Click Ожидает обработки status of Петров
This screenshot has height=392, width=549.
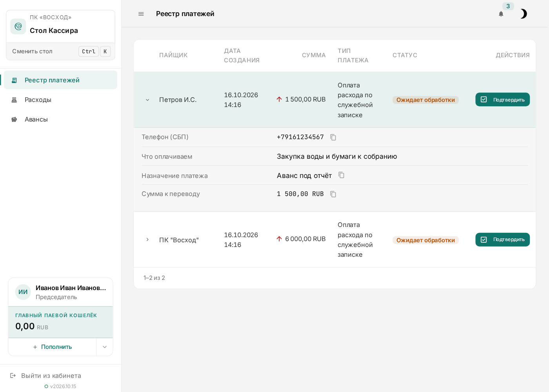[425, 100]
